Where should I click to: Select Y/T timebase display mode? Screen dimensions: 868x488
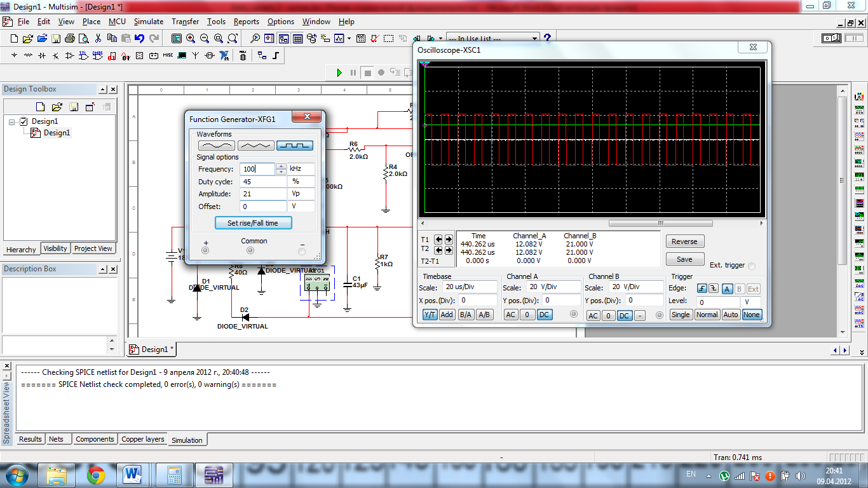pos(430,315)
